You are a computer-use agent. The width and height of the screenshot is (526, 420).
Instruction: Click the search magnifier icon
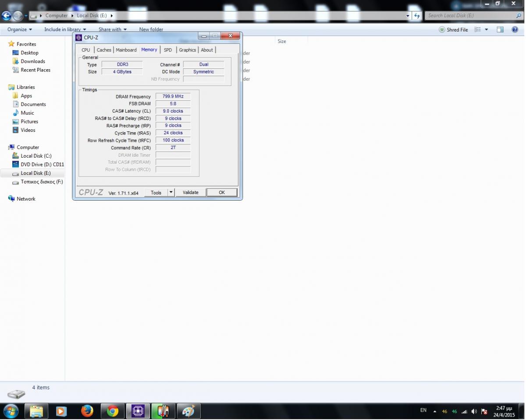click(x=519, y=16)
